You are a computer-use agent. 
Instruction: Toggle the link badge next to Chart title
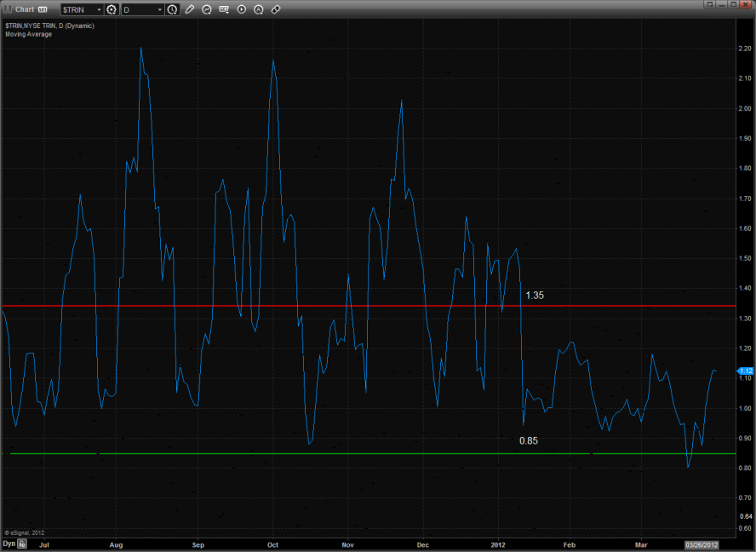click(42, 9)
